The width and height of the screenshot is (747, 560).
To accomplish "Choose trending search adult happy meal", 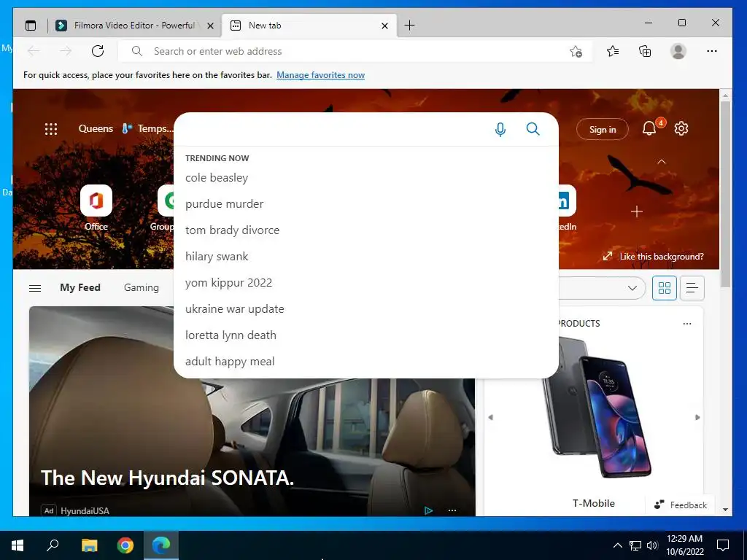I will [230, 361].
